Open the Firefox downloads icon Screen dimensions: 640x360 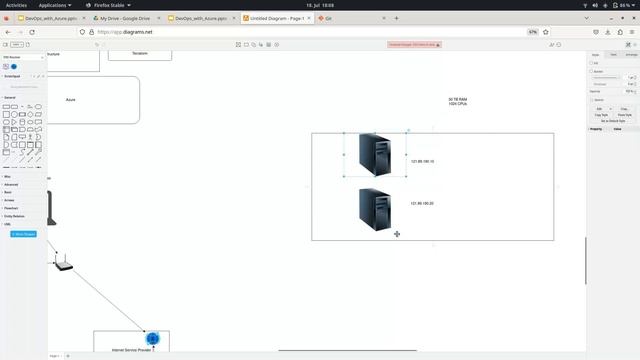[608, 32]
